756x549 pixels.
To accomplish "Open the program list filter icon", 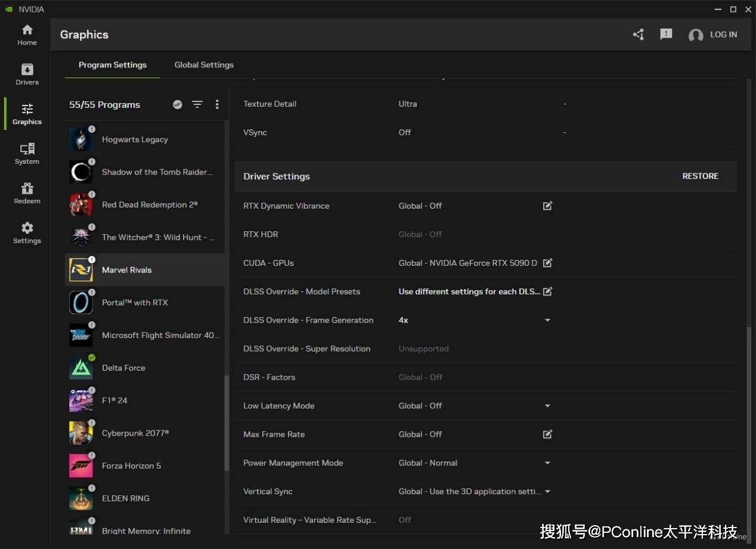I will pos(197,104).
